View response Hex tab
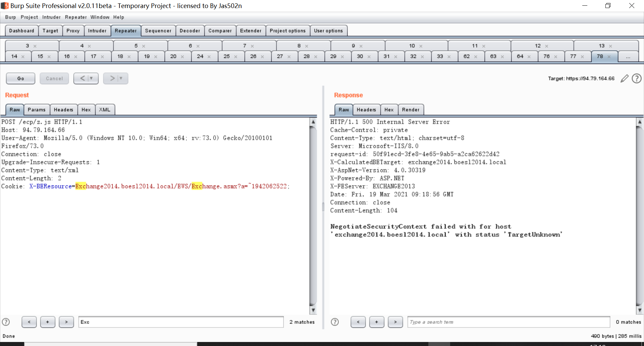The image size is (644, 346). point(389,110)
